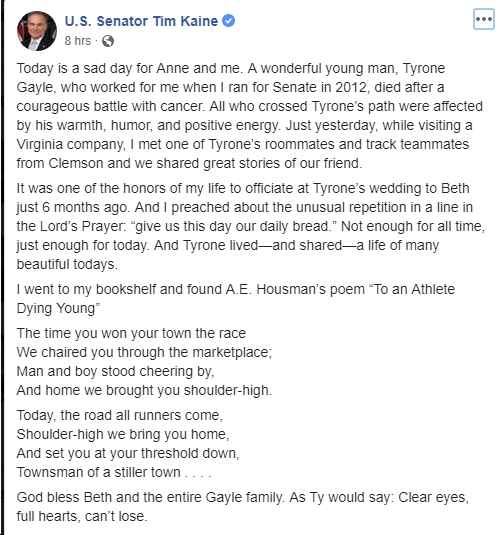Click the line starting 'It was one of the honors'

tap(243, 188)
